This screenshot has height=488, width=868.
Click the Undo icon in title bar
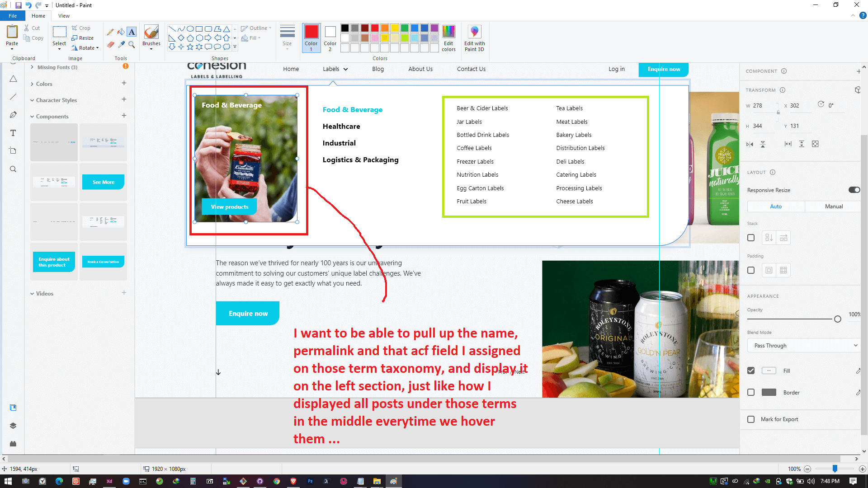28,5
